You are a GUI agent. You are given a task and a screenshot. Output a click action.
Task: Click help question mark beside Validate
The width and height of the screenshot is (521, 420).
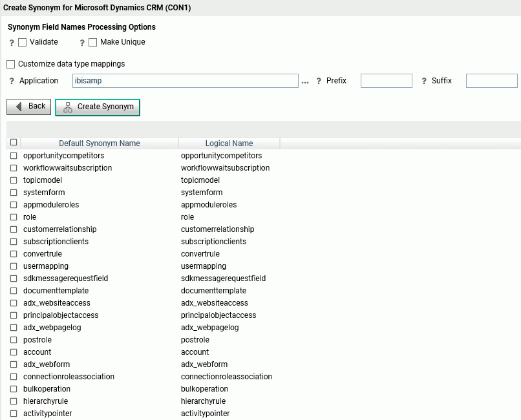point(12,43)
